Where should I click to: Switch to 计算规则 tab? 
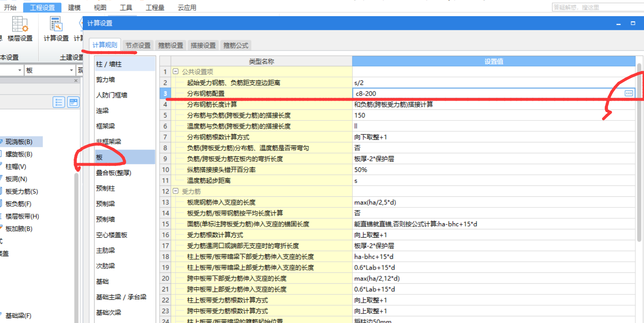[105, 45]
